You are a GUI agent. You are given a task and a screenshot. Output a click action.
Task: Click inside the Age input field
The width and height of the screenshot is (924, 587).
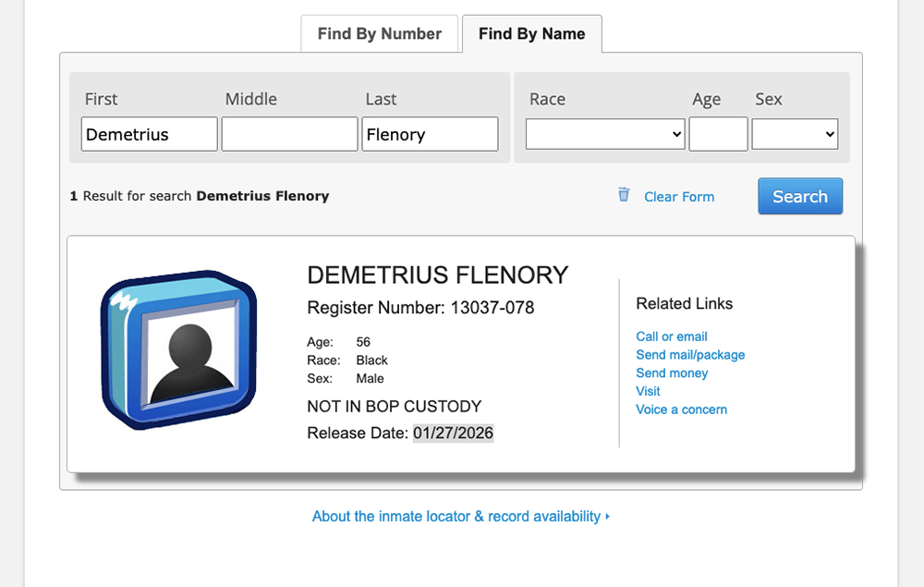pyautogui.click(x=718, y=134)
